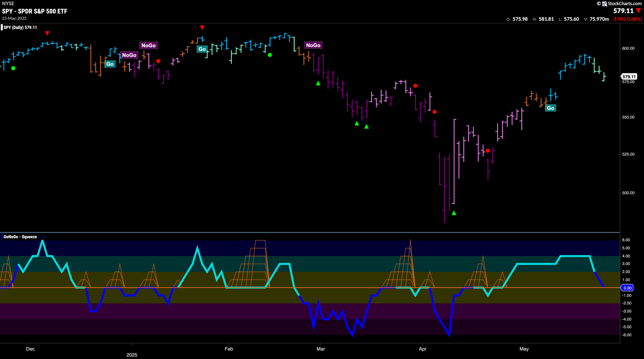The image size is (644, 359).
Task: Click the Mar label on the time axis
Action: click(x=320, y=349)
